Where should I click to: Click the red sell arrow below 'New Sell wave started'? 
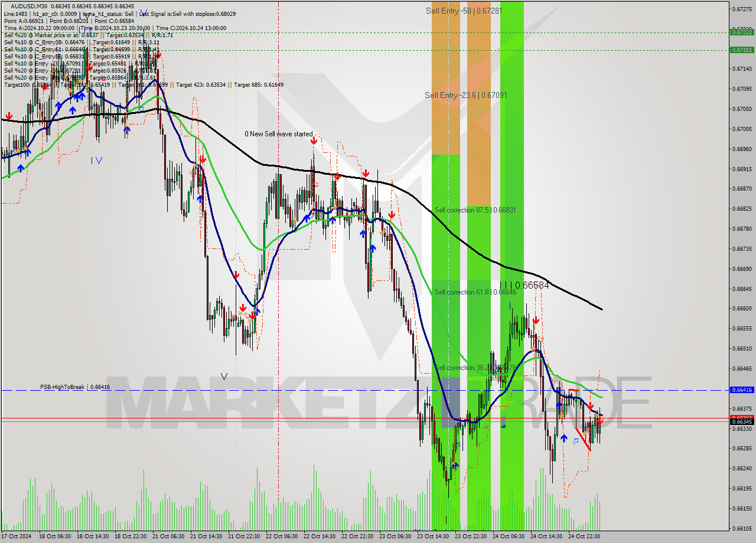[314, 142]
